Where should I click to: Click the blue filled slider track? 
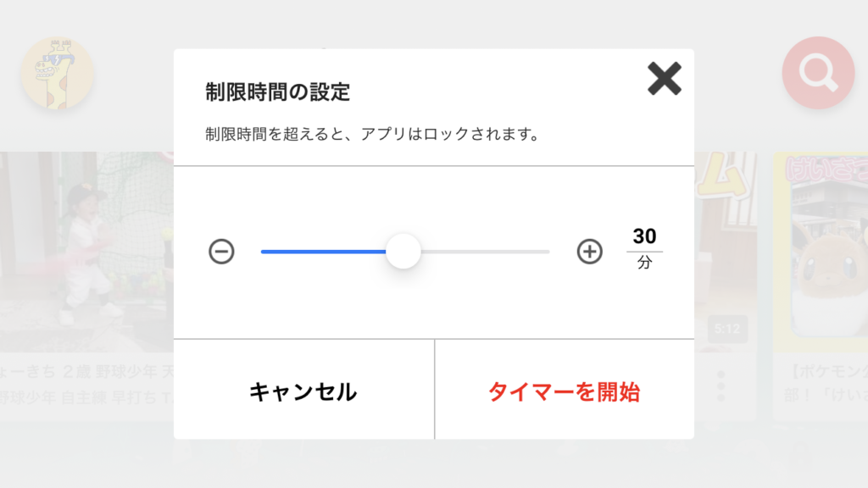(x=322, y=252)
